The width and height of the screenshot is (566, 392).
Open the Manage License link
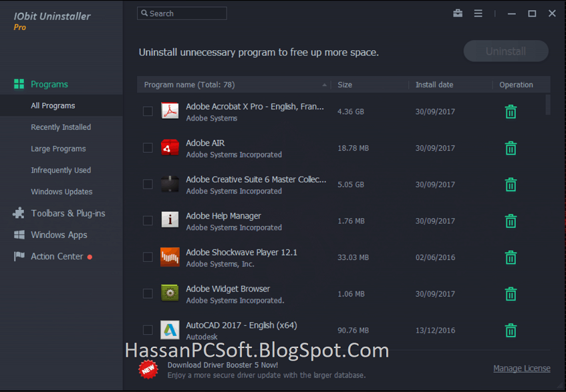click(x=521, y=368)
